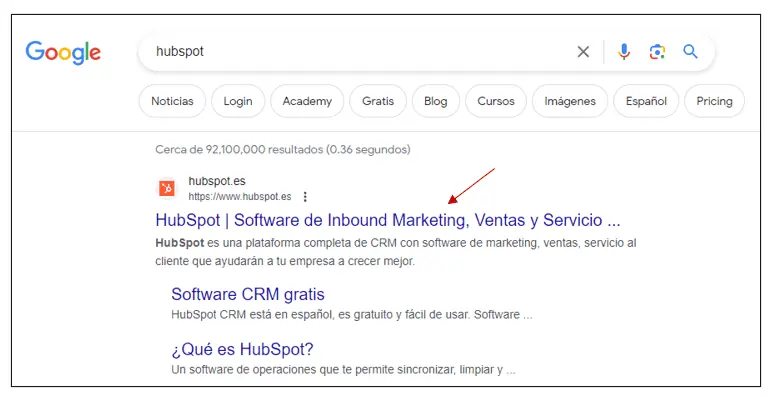
Task: Open the ¿Qué es HubSpot? sitelink
Action: [x=242, y=349]
